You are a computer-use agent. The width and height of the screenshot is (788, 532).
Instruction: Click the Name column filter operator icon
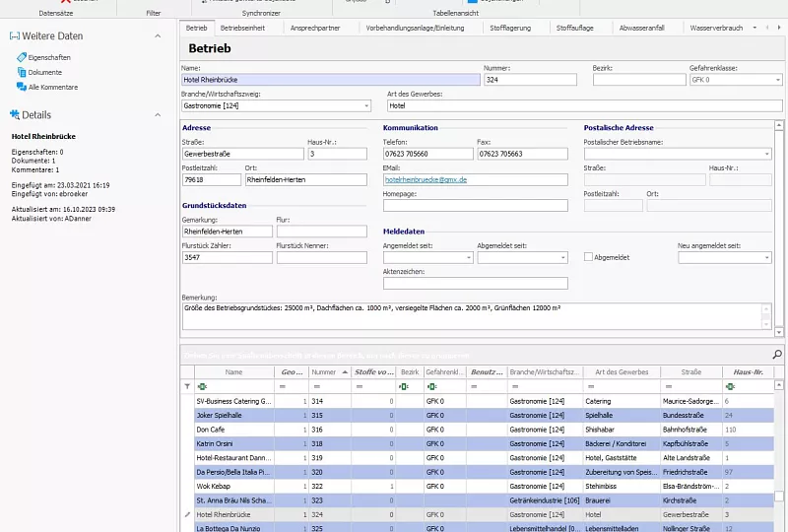(202, 386)
